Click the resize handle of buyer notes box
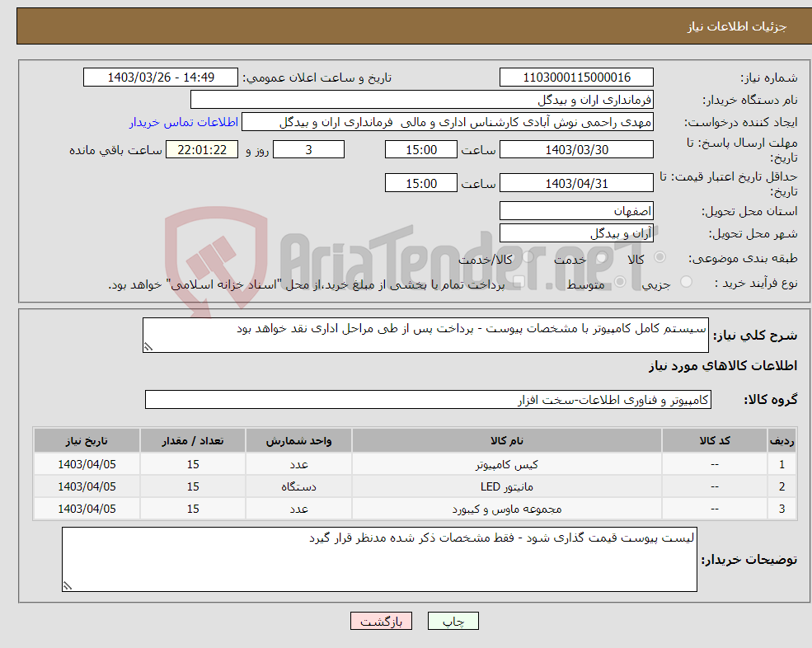 (x=68, y=586)
